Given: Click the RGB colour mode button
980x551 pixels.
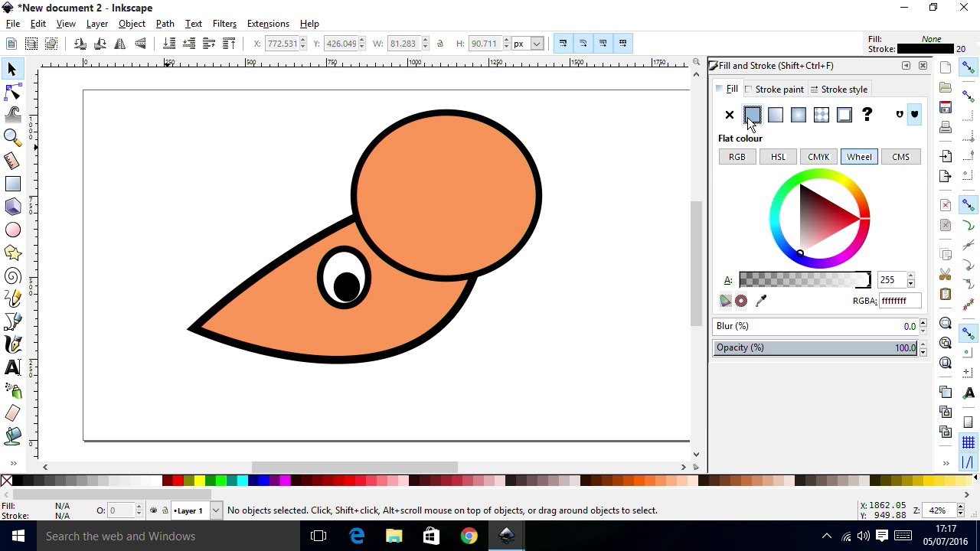Looking at the screenshot, I should [x=737, y=156].
